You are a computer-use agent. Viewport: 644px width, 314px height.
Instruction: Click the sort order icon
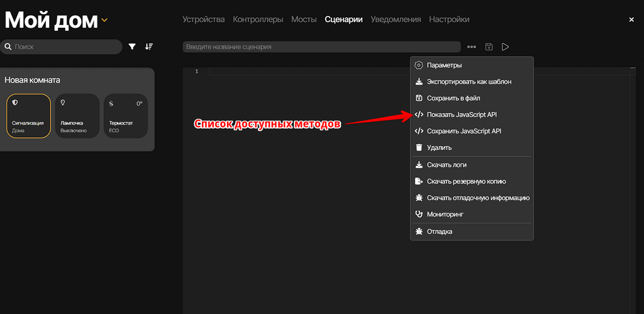coord(149,47)
